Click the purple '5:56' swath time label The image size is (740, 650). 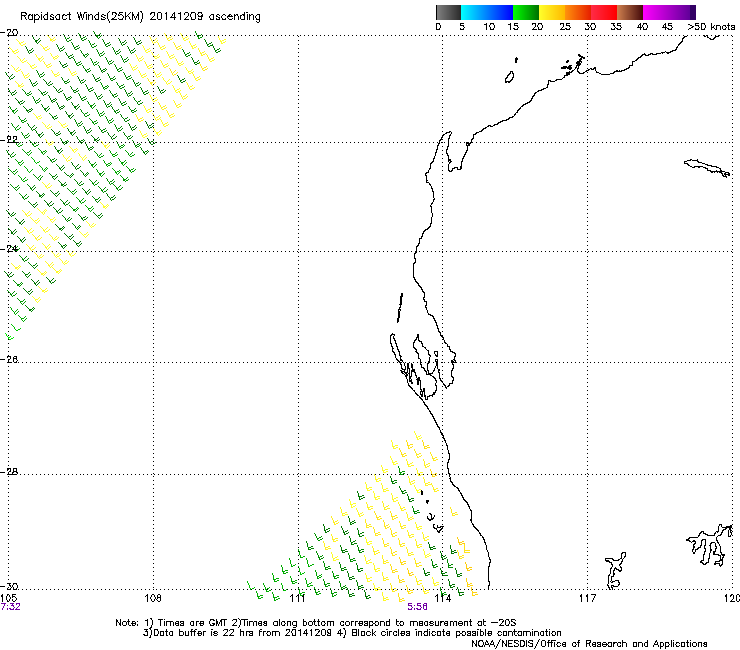[417, 607]
